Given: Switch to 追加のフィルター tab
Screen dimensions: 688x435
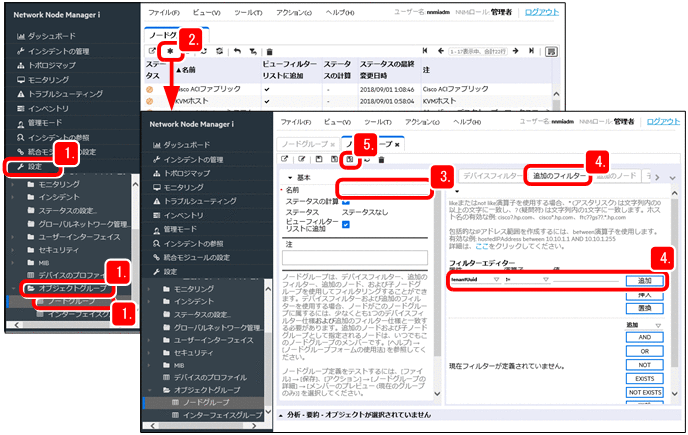Looking at the screenshot, I should click(559, 176).
